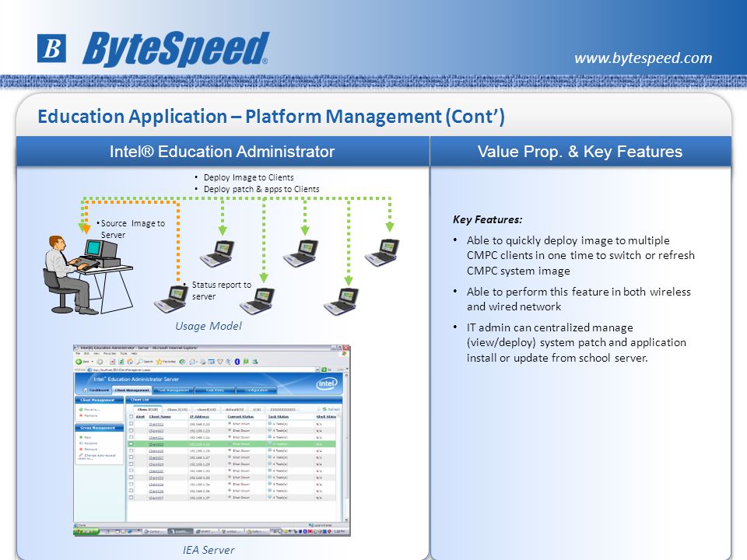Click the IEA Server screenshot thumbnail
This screenshot has height=560, width=747.
click(x=212, y=440)
